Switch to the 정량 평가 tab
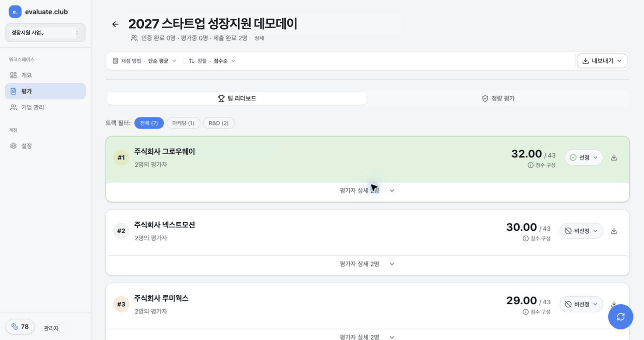 pyautogui.click(x=498, y=98)
